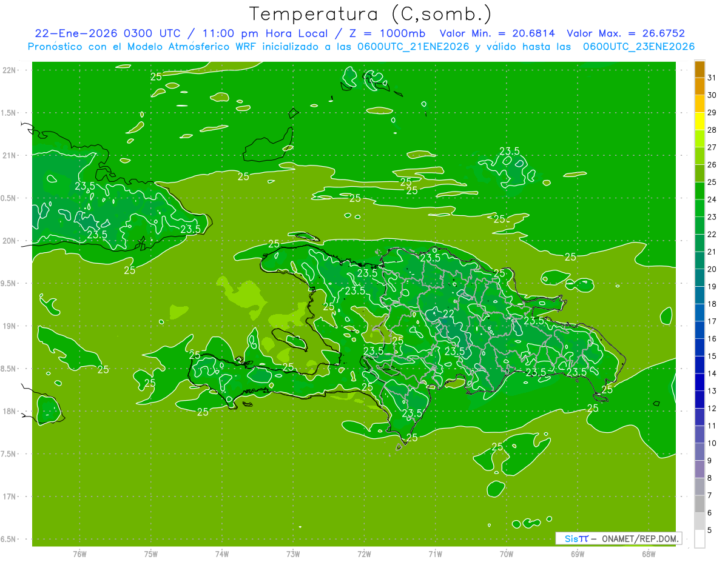Click the 22N latitude axis label
Viewport: 728px width, 562px height.
coord(8,70)
